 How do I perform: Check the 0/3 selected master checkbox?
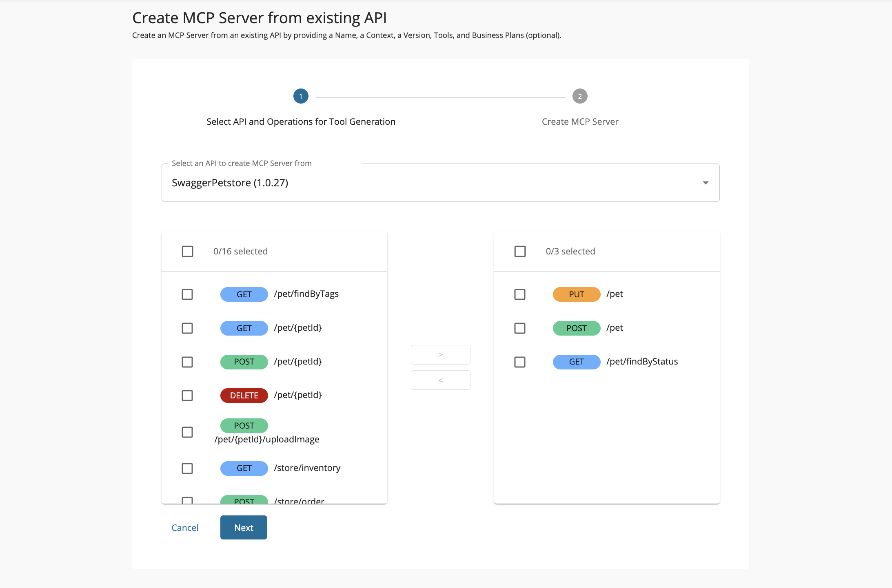520,251
